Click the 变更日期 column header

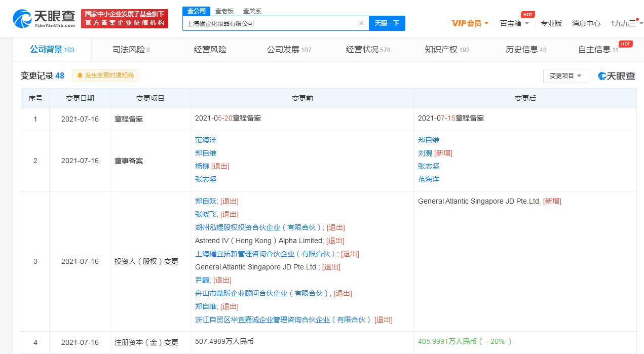click(80, 98)
